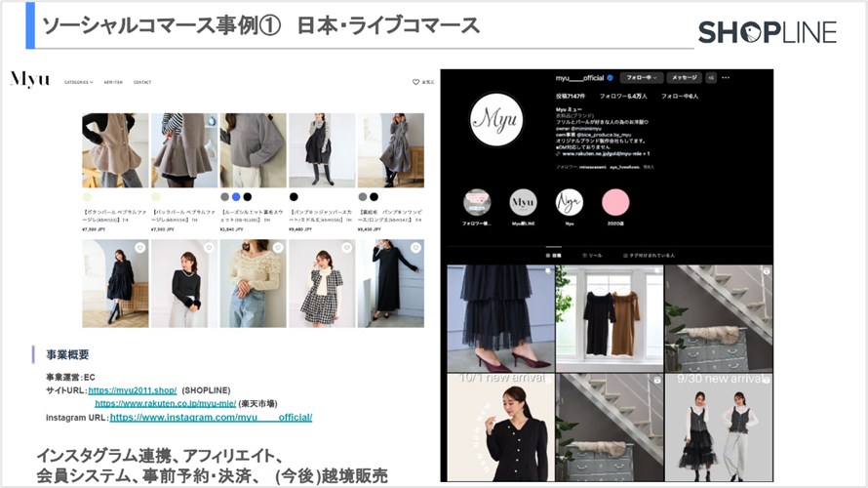Click the メッセージ button

pyautogui.click(x=685, y=77)
